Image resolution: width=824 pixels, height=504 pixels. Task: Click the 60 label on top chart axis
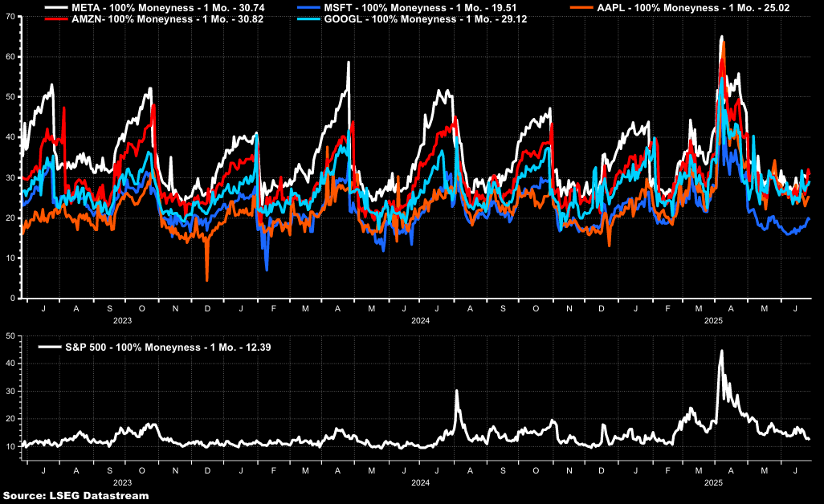[10, 57]
